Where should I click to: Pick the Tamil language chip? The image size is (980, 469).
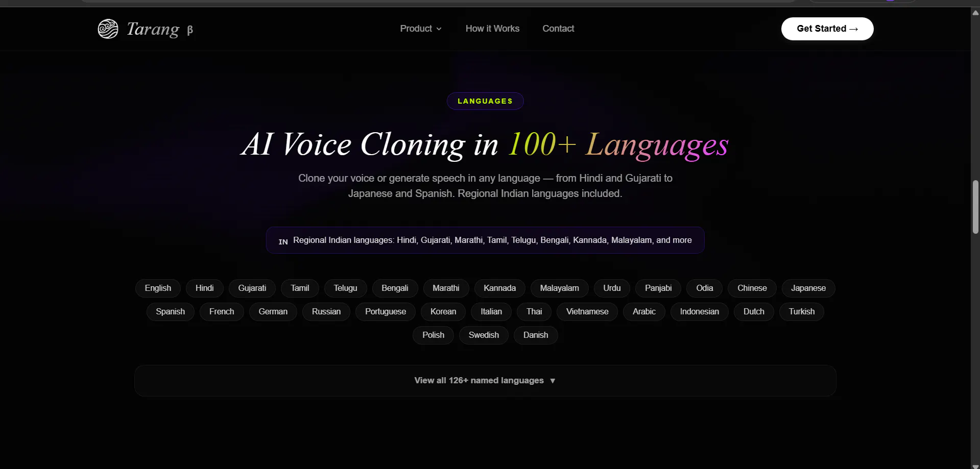[300, 288]
